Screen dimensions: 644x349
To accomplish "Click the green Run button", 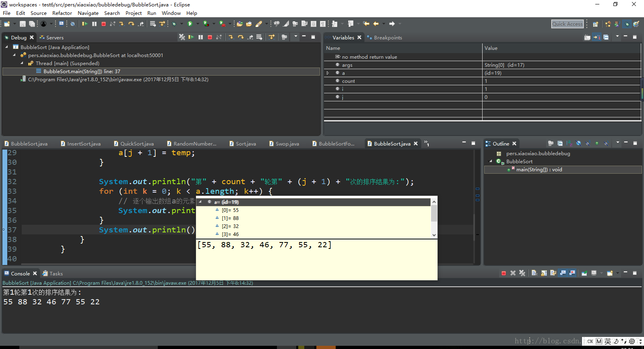I will [x=190, y=24].
